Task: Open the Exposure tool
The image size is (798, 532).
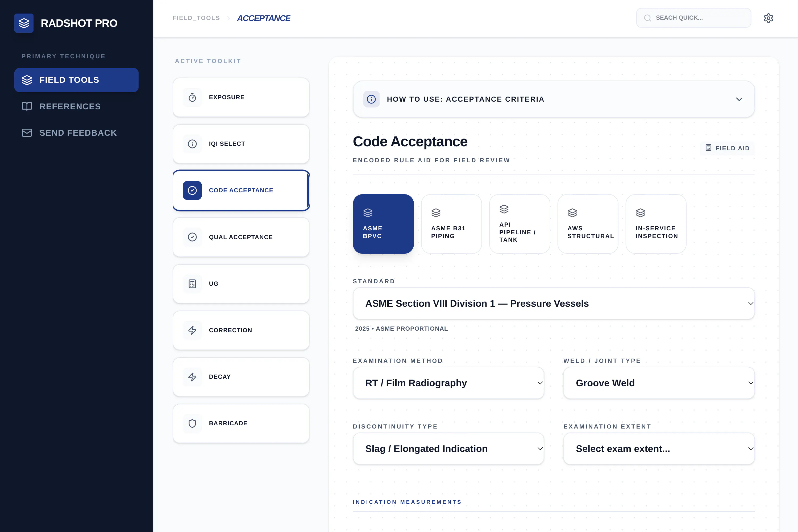Action: click(x=241, y=97)
